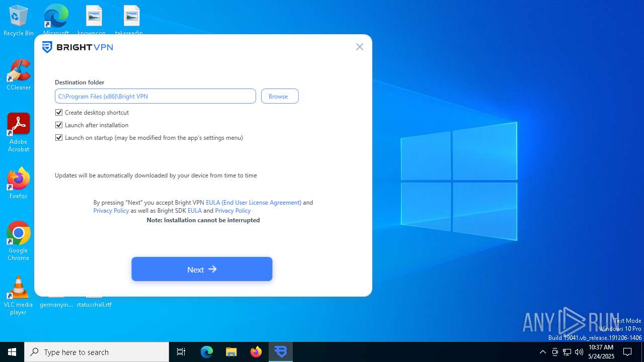Select the Google Chrome desktop shortcut
Screen dimensions: 644x362
[19, 241]
